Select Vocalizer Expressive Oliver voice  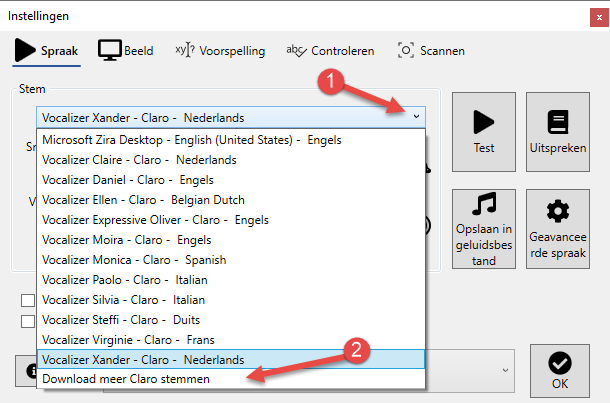tap(231, 220)
